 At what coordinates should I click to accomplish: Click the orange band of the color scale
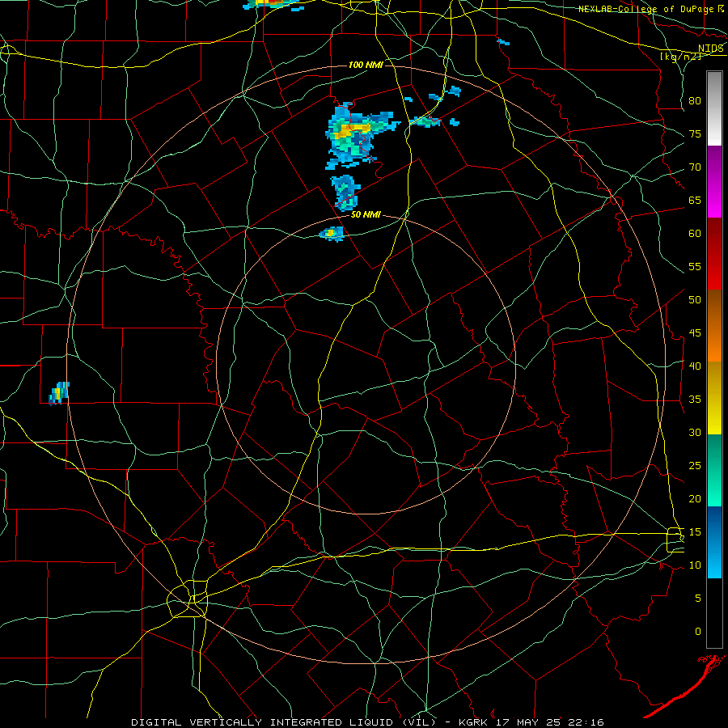click(714, 326)
